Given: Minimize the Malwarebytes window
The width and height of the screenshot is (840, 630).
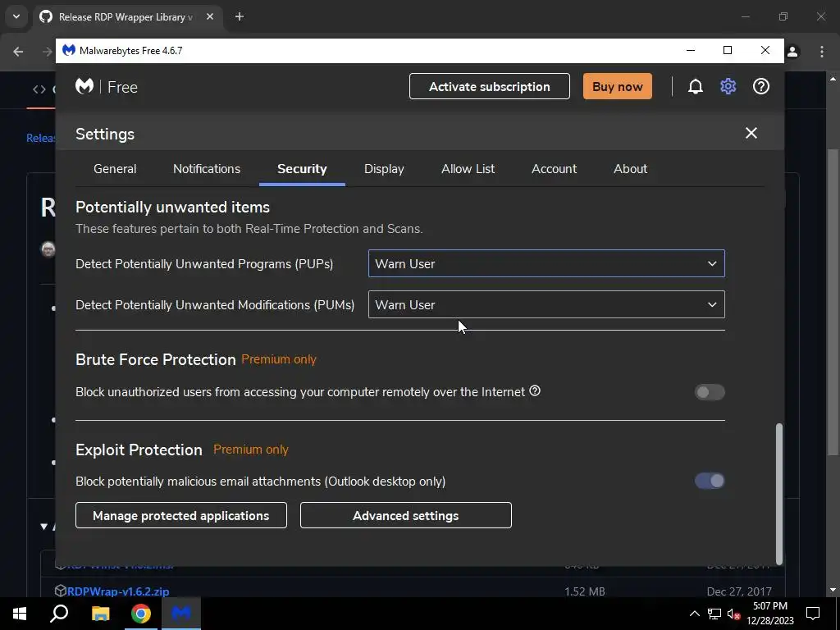Looking at the screenshot, I should pyautogui.click(x=691, y=50).
